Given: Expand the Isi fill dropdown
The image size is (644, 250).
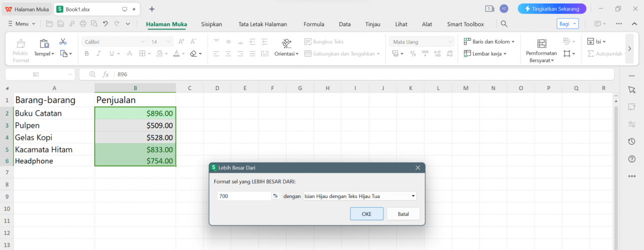Looking at the screenshot, I should [x=596, y=41].
